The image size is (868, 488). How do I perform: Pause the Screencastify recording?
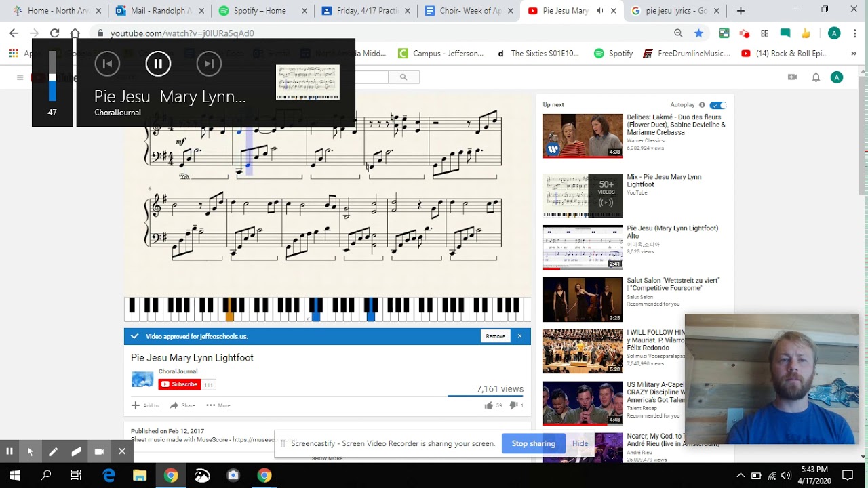9,451
